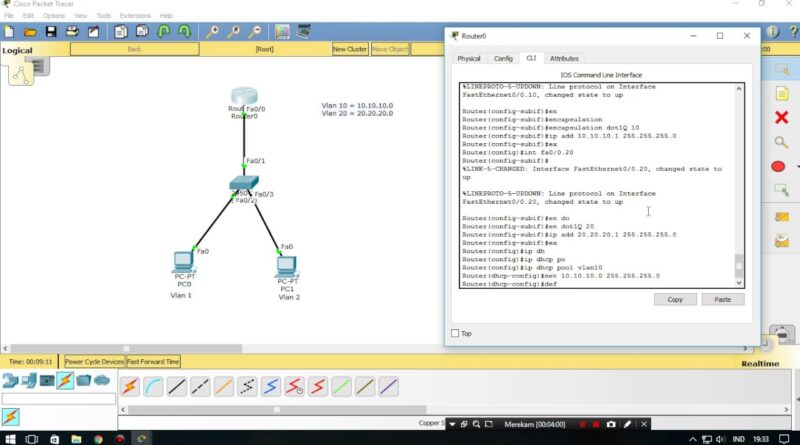Select PC0 on the workspace
800x445 pixels.
183,262
